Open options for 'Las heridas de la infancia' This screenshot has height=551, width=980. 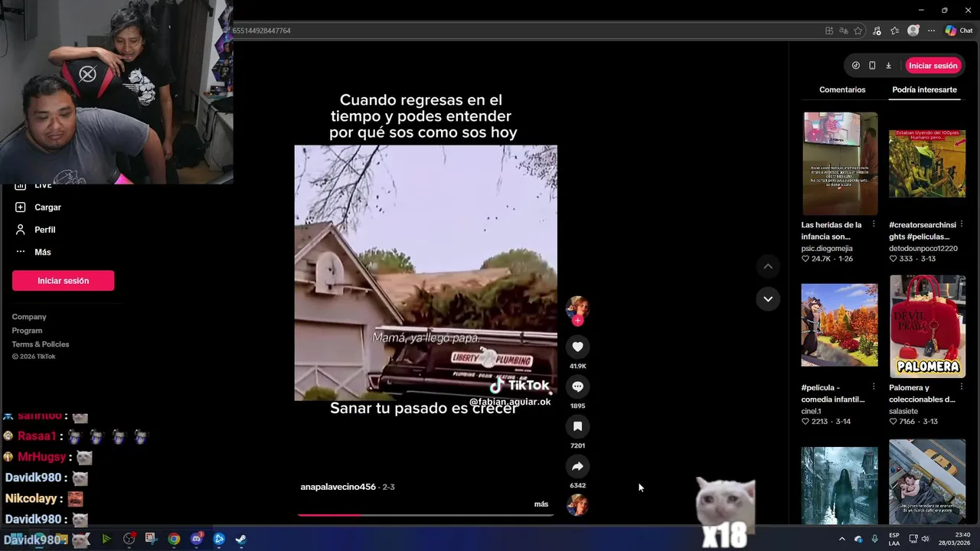[x=874, y=225]
